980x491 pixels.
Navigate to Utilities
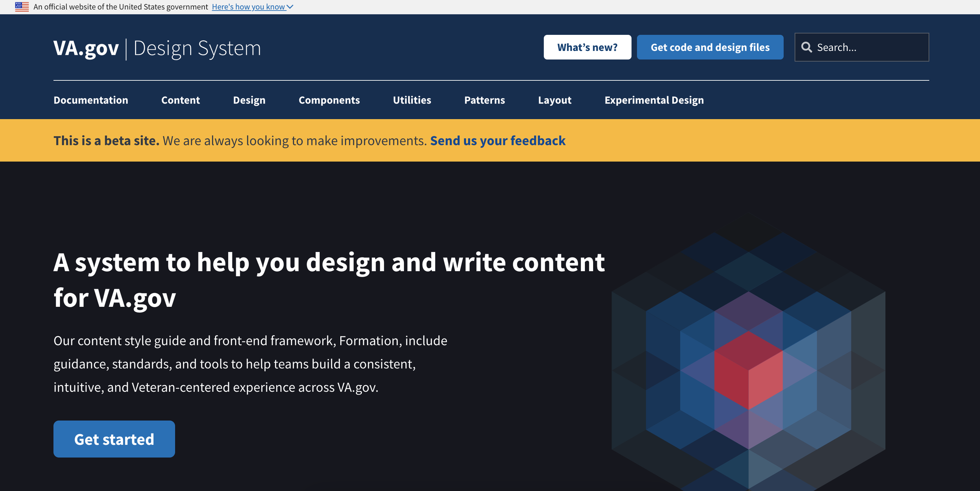(x=412, y=100)
